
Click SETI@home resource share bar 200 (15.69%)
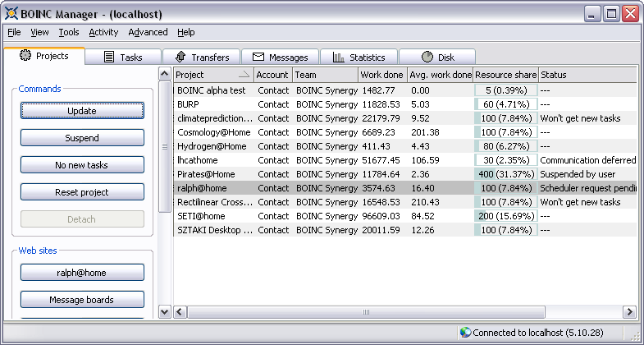[505, 216]
